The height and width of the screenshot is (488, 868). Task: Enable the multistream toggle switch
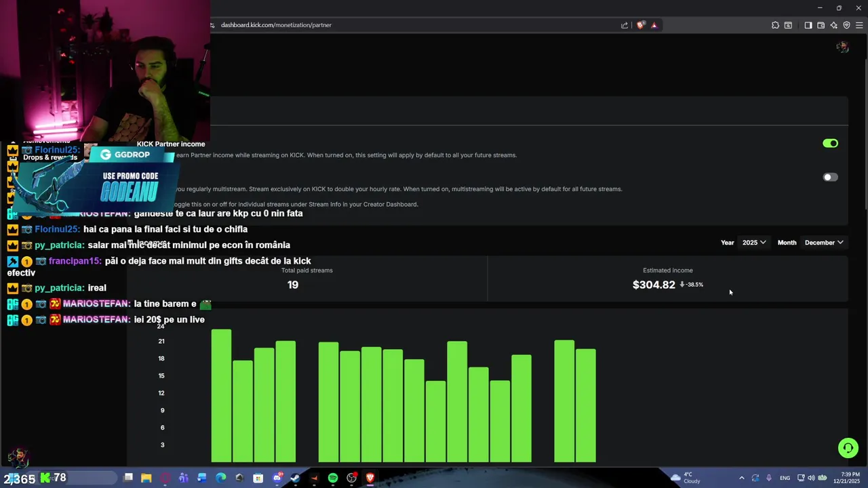[x=830, y=178]
